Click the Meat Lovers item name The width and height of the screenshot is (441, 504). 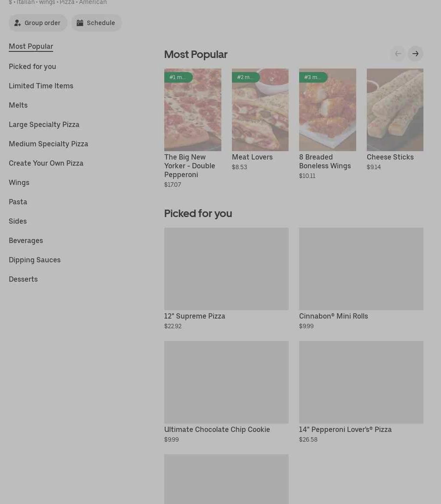[252, 157]
